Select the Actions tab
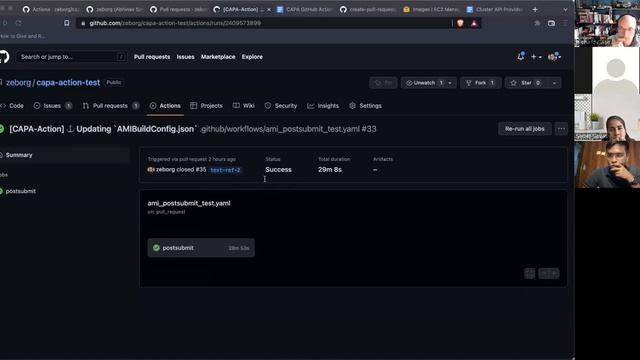The width and height of the screenshot is (640, 360). [x=165, y=106]
